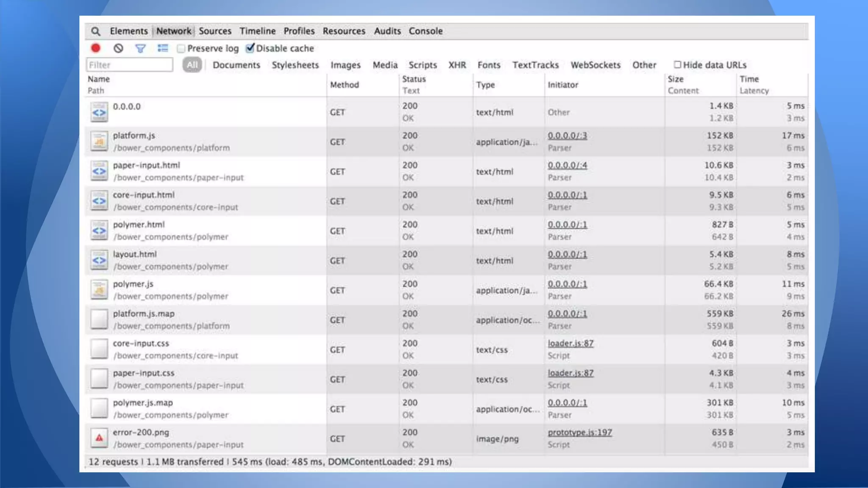Screen dimensions: 868x488
Task: Toggle the blue filter funnel icon
Action: point(140,49)
